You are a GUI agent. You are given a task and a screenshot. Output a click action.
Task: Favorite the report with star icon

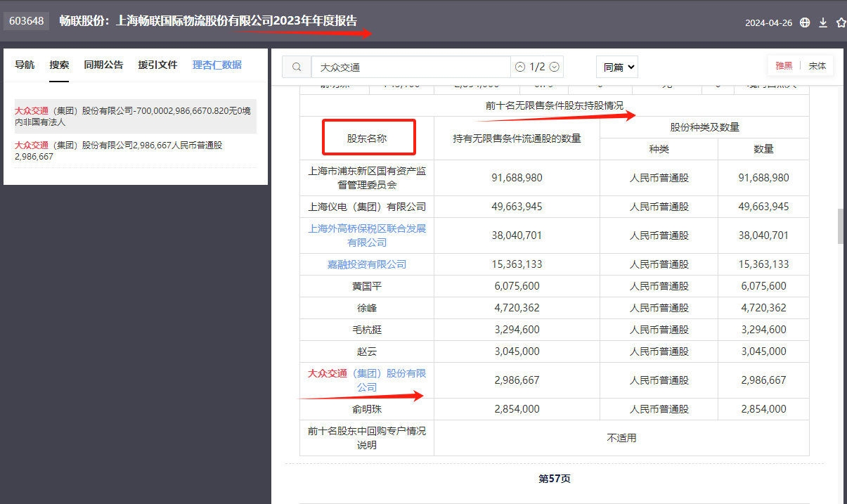click(x=841, y=22)
